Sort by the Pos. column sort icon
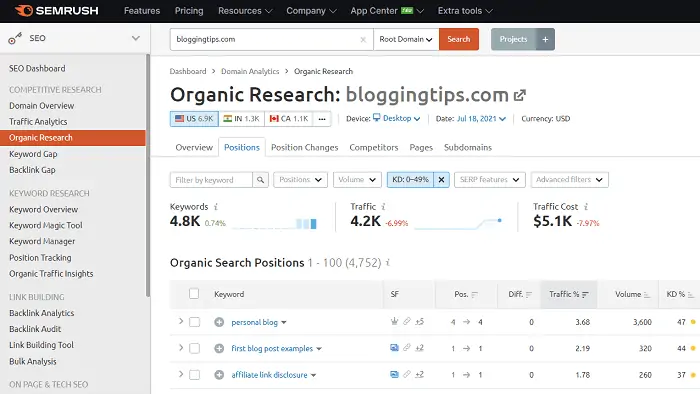The image size is (700, 394). click(x=475, y=294)
